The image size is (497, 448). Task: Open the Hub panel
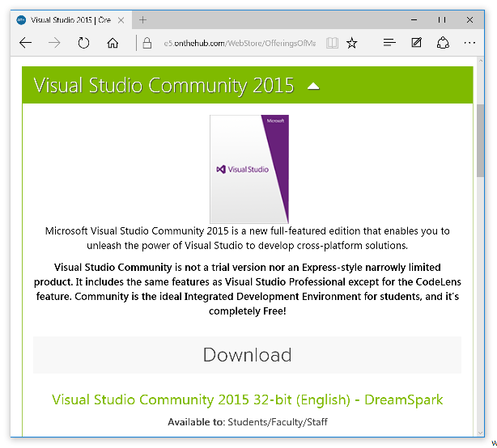pos(389,43)
